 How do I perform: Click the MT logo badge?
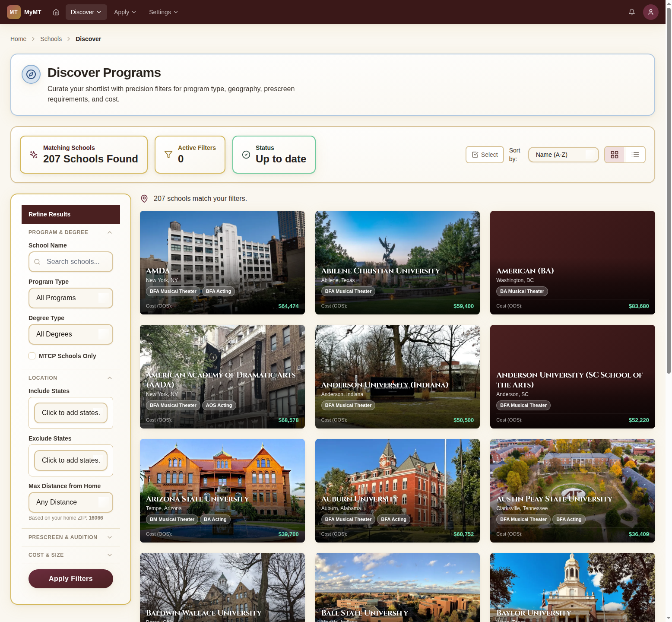[x=14, y=12]
